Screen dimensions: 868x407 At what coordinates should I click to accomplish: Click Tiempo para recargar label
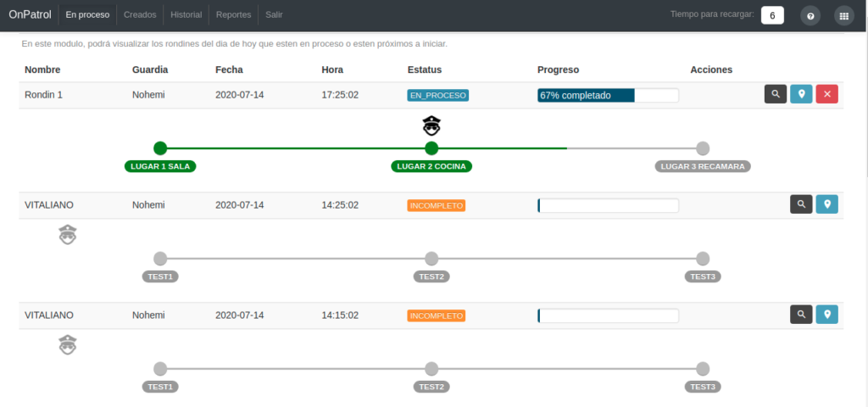coord(712,14)
